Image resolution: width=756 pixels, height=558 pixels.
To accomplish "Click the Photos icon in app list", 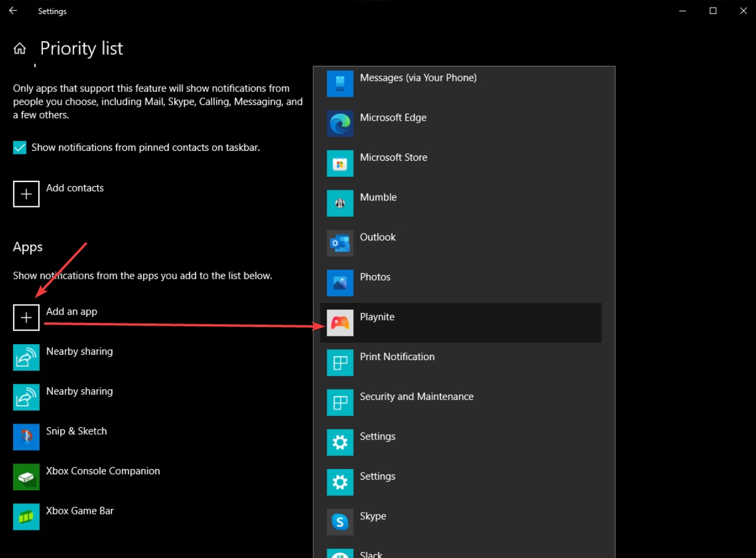I will point(340,283).
